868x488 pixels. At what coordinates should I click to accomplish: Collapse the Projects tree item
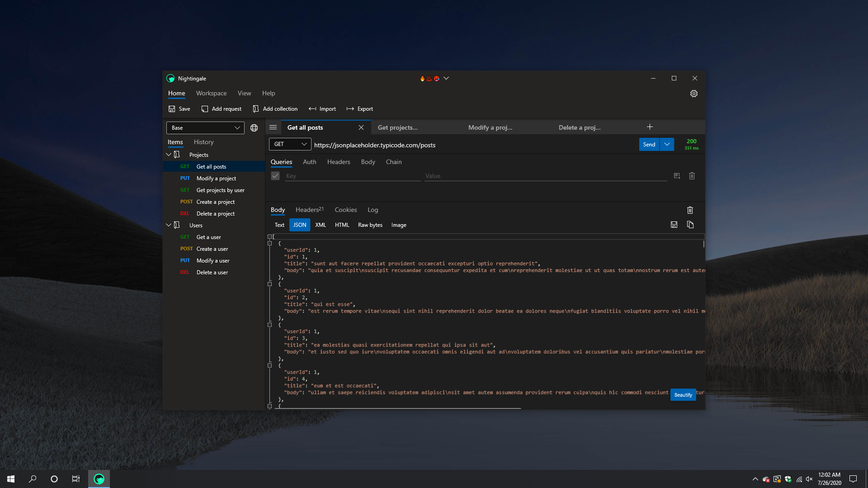coord(169,155)
